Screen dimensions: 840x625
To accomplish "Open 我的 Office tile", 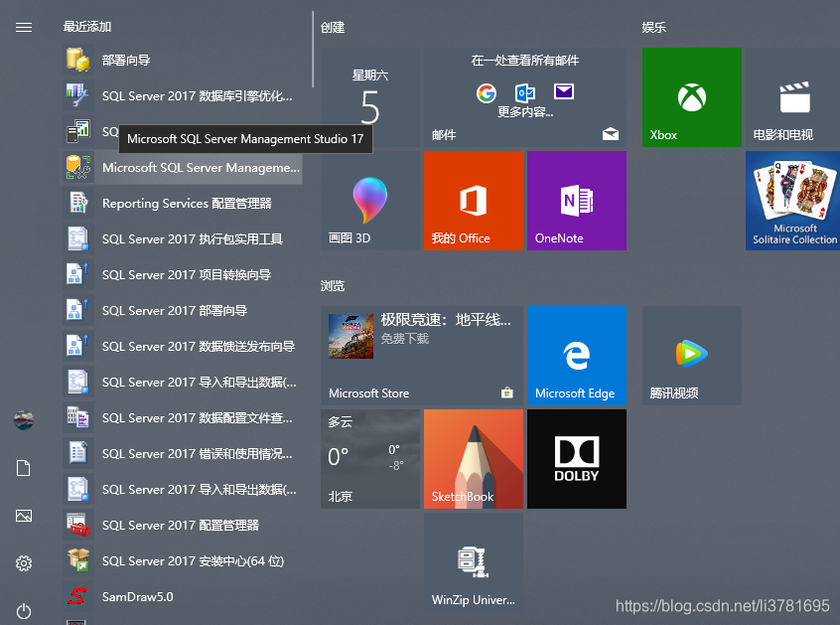I will tap(474, 201).
